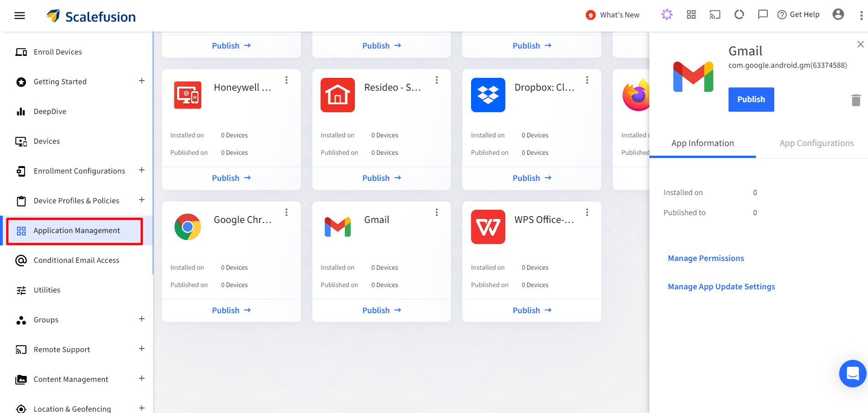This screenshot has width=868, height=413.
Task: Click the refresh sync icon in header
Action: [x=739, y=15]
